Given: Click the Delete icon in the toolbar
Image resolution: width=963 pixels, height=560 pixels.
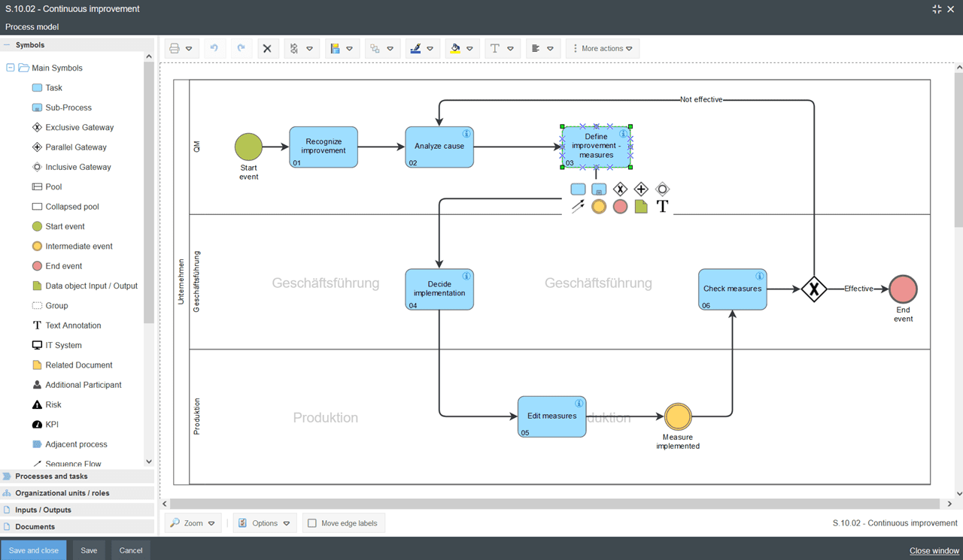Looking at the screenshot, I should pyautogui.click(x=268, y=48).
